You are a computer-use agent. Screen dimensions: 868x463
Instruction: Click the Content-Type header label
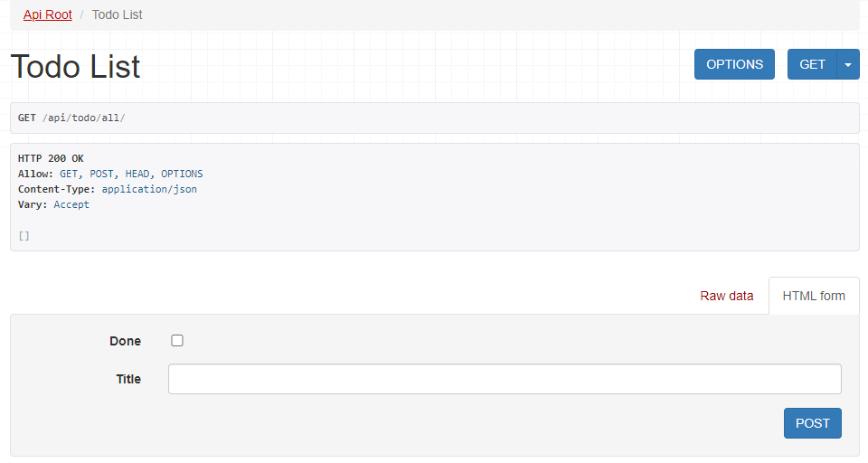coord(56,189)
